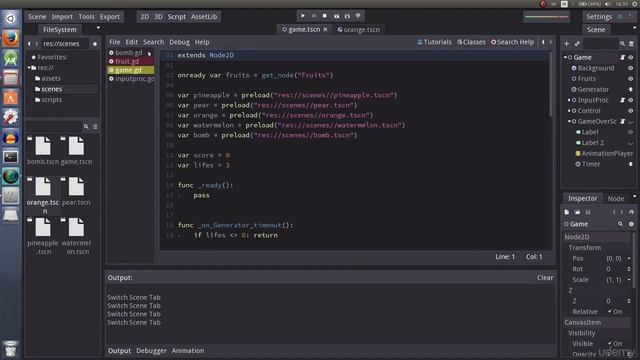Search files in the FileSystem dock
640x360 pixels.
[x=86, y=127]
